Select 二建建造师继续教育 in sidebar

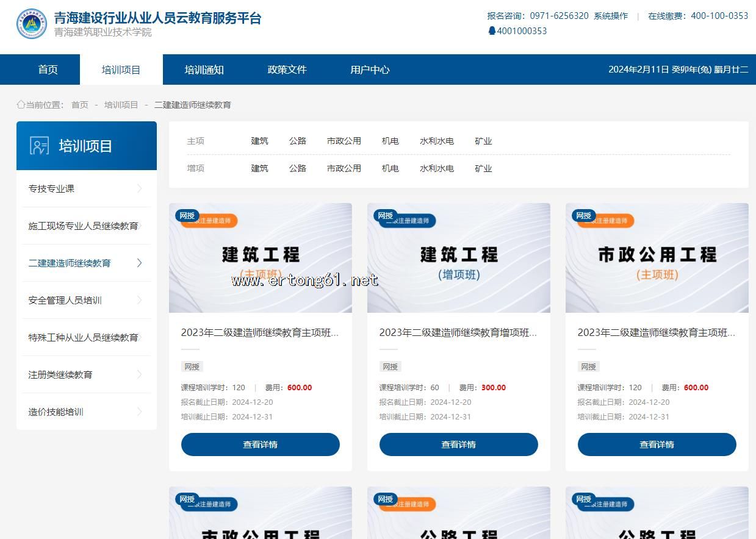click(x=70, y=263)
